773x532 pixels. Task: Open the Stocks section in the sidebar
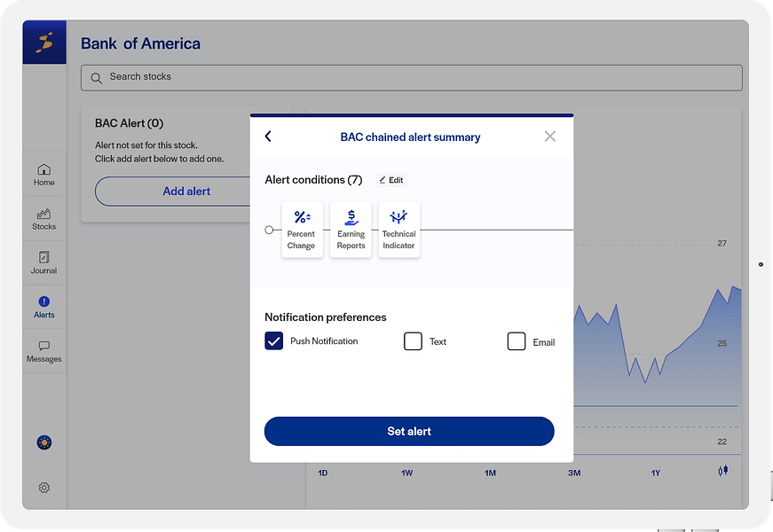(43, 219)
